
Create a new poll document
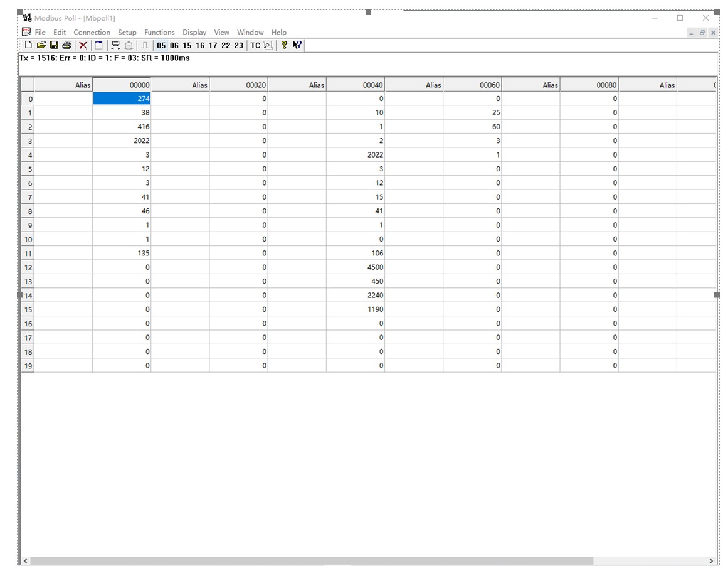[28, 45]
